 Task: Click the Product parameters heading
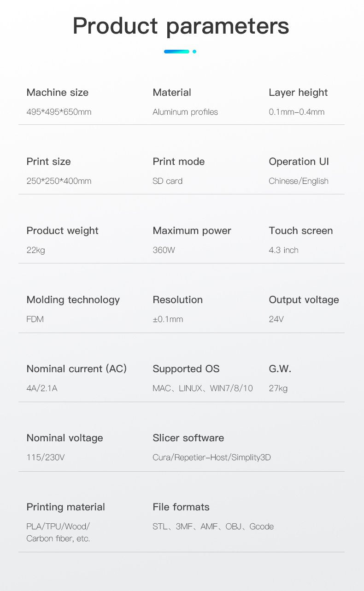coord(181,26)
